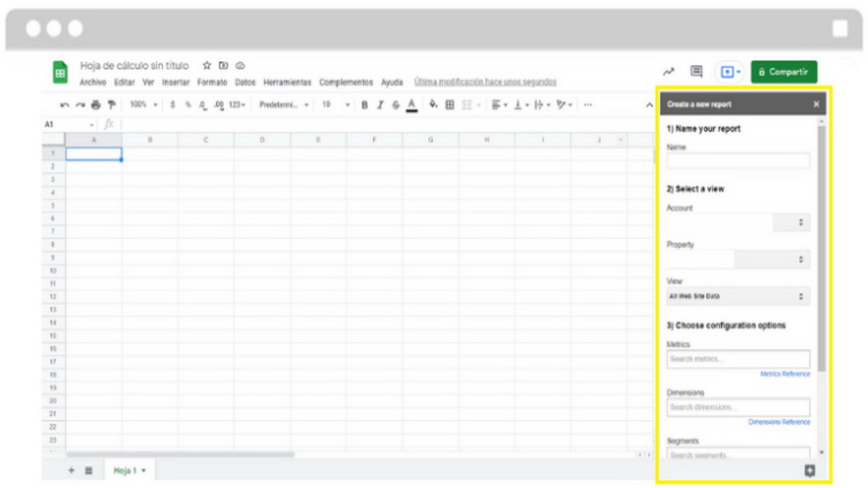Click the green Compartir button
The width and height of the screenshot is (868, 488).
(x=784, y=72)
